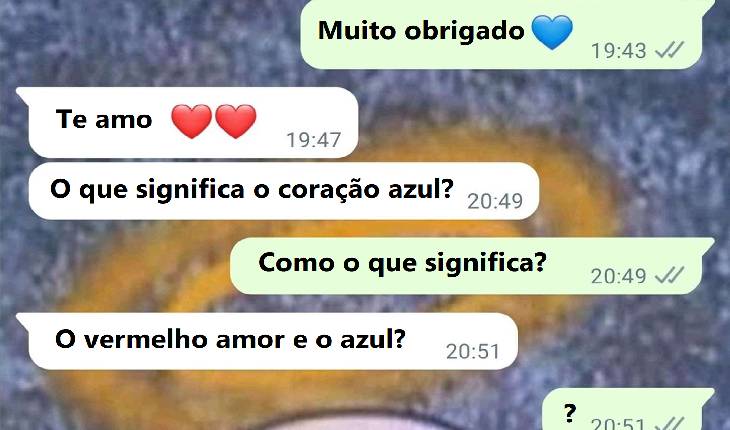Tap the received message's 20:49 timestamp
730x430 pixels.
coord(495,201)
